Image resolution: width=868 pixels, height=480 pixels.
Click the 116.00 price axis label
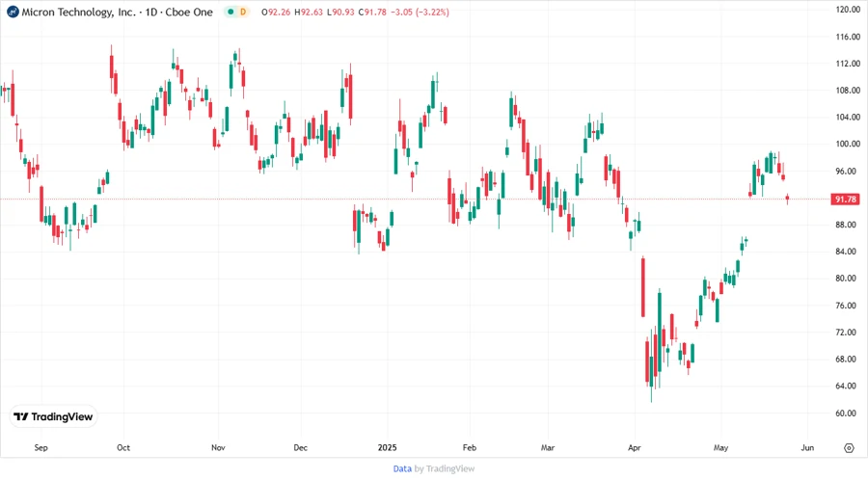click(848, 37)
